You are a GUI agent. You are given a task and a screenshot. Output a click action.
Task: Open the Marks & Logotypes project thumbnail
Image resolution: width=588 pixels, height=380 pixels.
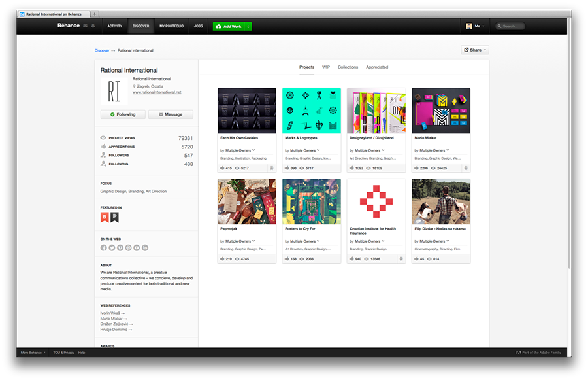pyautogui.click(x=312, y=111)
